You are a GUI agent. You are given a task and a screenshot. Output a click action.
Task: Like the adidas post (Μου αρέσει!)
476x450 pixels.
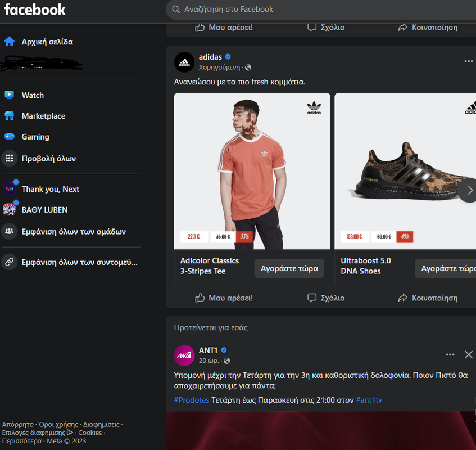(224, 298)
